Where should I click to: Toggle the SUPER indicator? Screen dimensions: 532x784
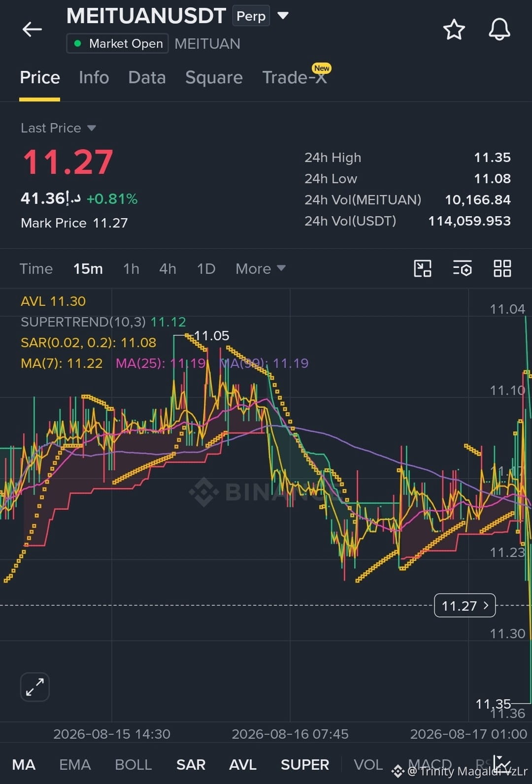(304, 765)
